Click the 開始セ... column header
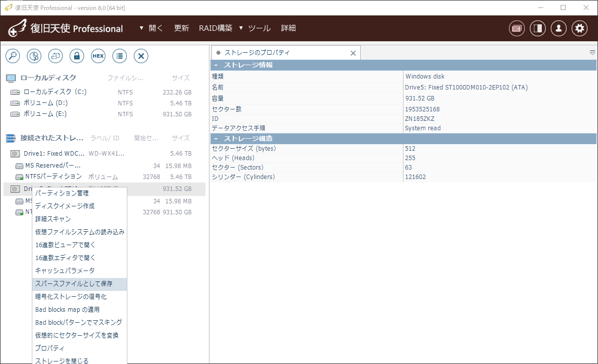Viewport: 598px width, 364px height. click(x=146, y=138)
